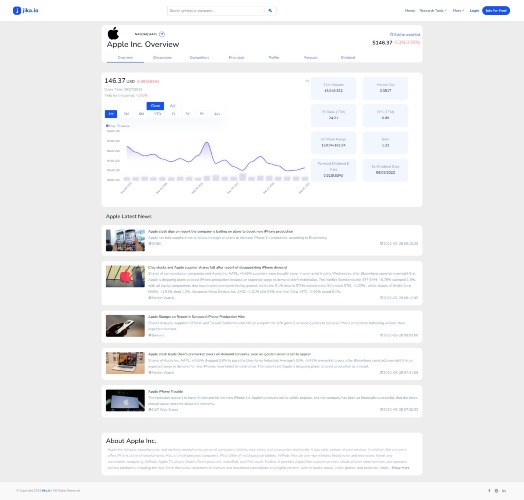Viewport: 524px width, 500px height.
Task: Select the YTD chart range
Action: click(x=157, y=114)
